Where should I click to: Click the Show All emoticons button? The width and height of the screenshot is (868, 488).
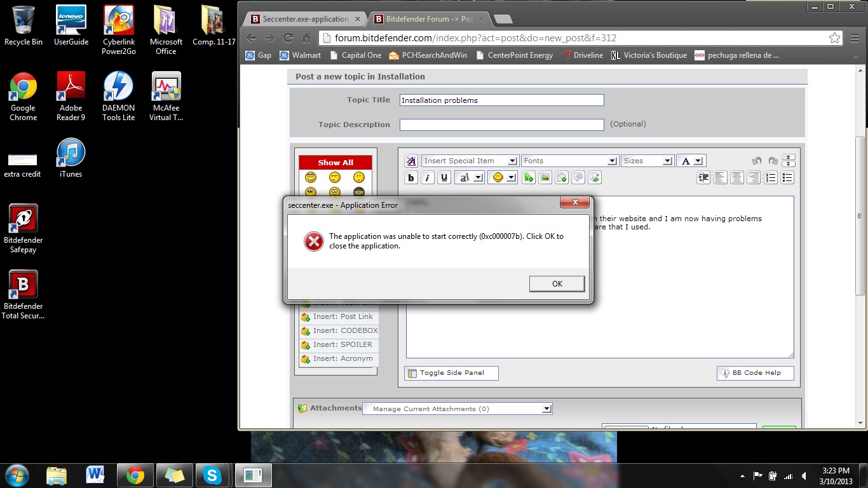336,163
